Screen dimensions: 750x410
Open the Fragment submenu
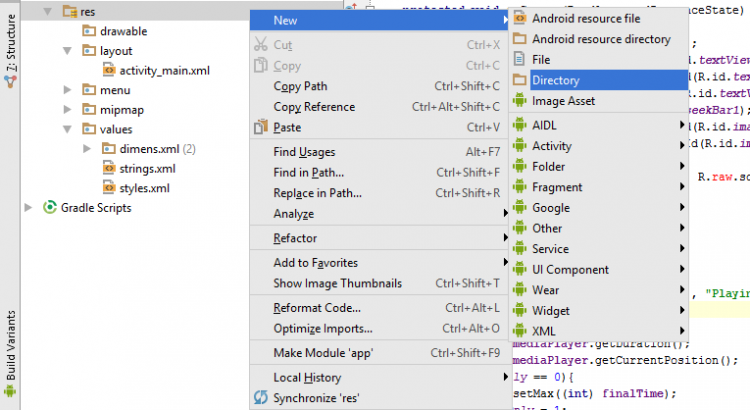click(x=557, y=187)
